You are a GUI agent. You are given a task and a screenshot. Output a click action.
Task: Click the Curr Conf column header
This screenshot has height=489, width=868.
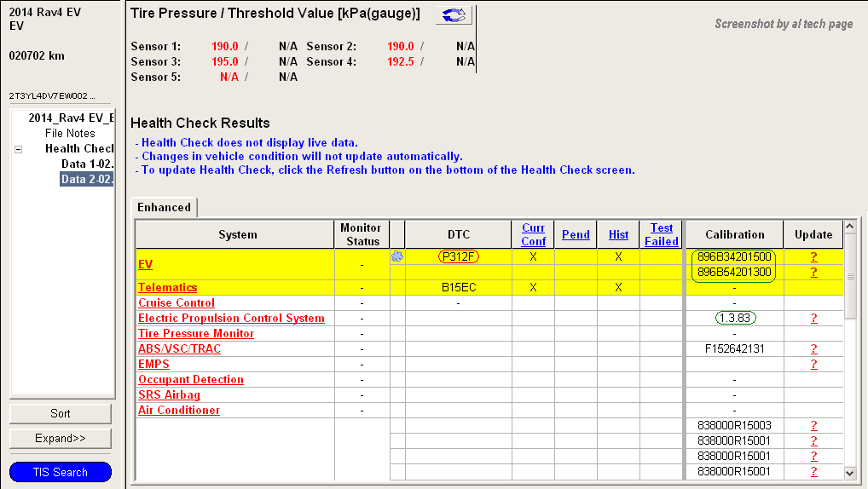coord(533,234)
